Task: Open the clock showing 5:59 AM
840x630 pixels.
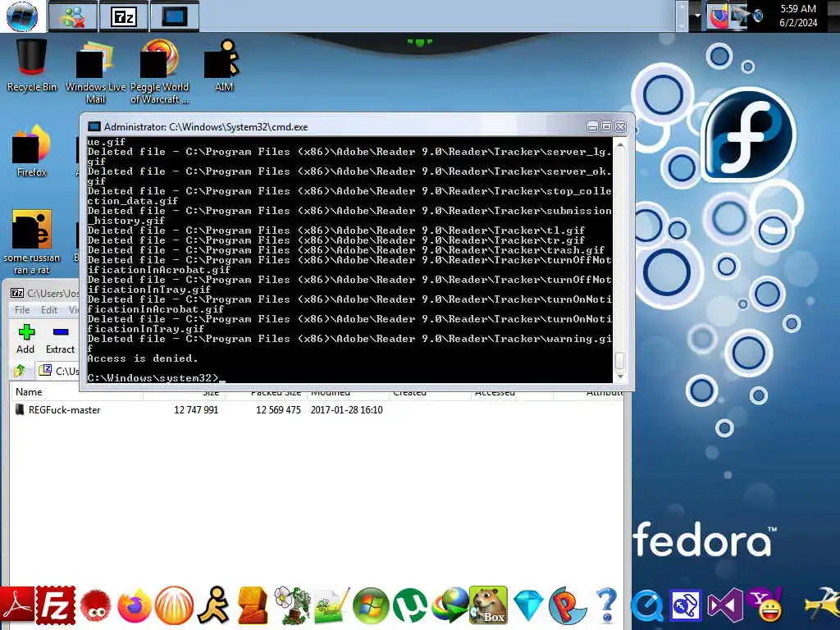Action: [x=798, y=16]
